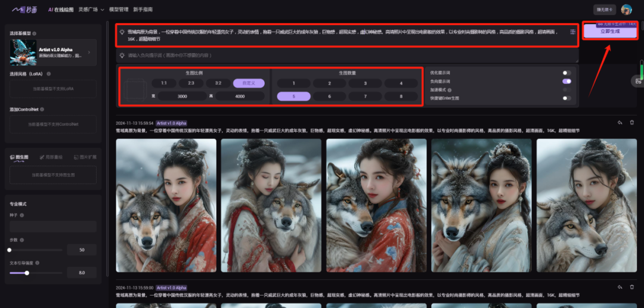Click the width field showing 3000
This screenshot has width=644, height=308.
point(182,97)
